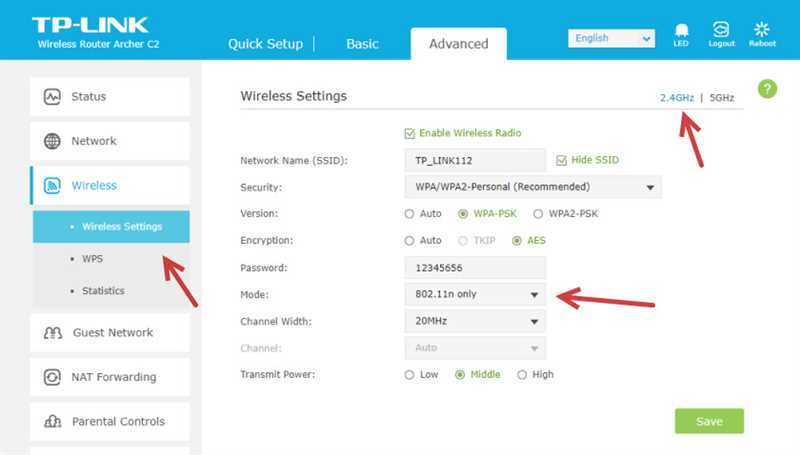Click the Save button
This screenshot has width=800, height=455.
(x=709, y=421)
